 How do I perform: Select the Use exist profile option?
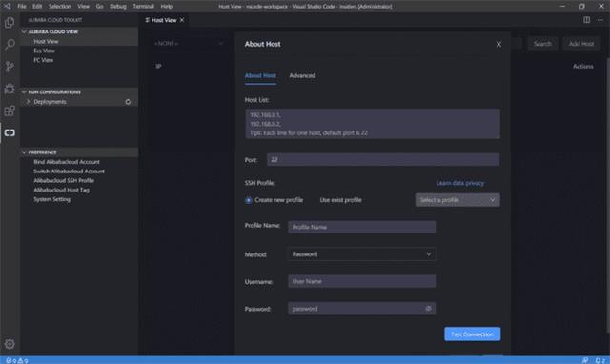pos(340,200)
